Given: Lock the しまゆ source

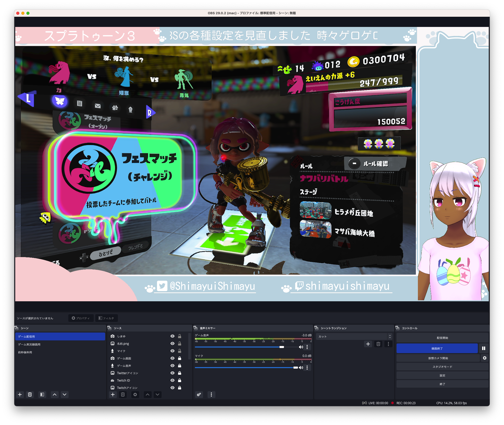Looking at the screenshot, I should (x=180, y=336).
